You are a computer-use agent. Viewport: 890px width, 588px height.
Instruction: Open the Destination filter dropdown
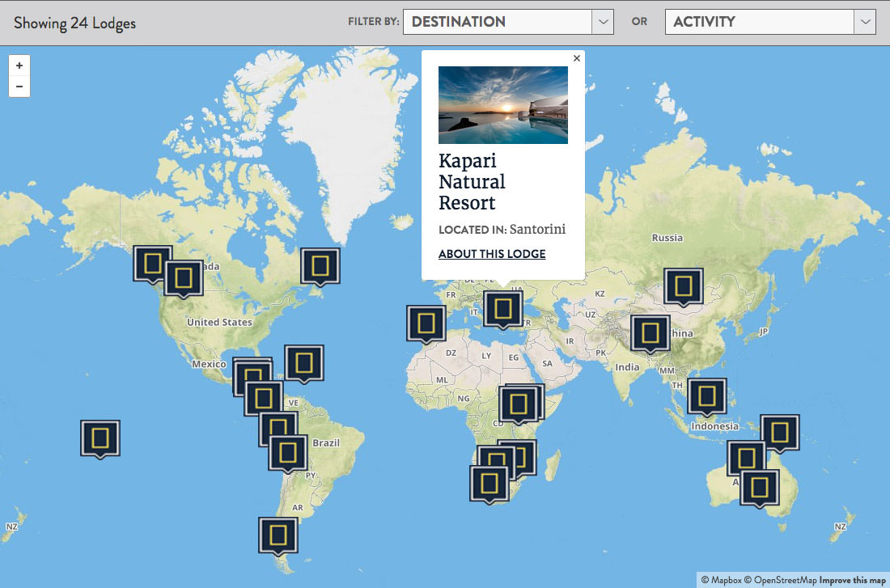[x=508, y=22]
